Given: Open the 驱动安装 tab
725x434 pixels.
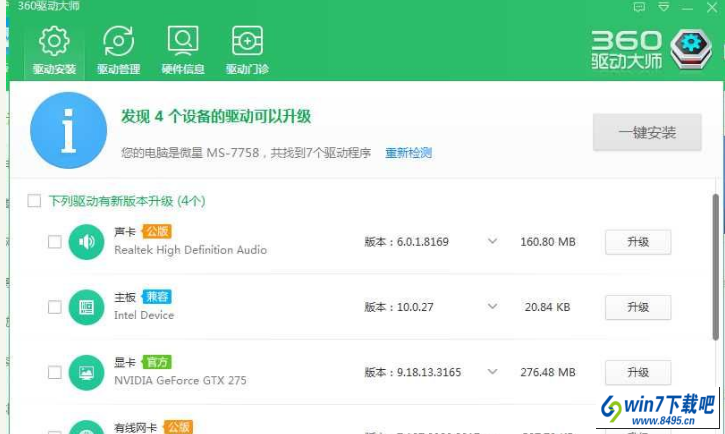Looking at the screenshot, I should (x=54, y=50).
